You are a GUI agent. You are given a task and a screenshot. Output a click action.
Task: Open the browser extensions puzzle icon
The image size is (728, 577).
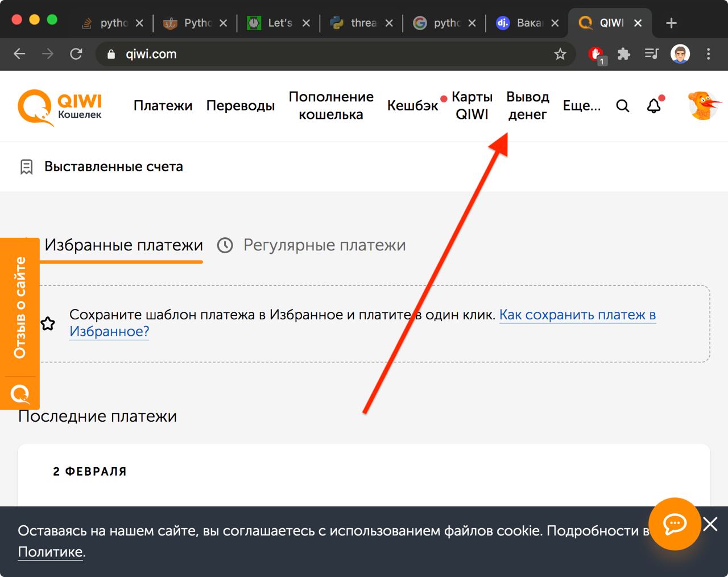pyautogui.click(x=624, y=54)
